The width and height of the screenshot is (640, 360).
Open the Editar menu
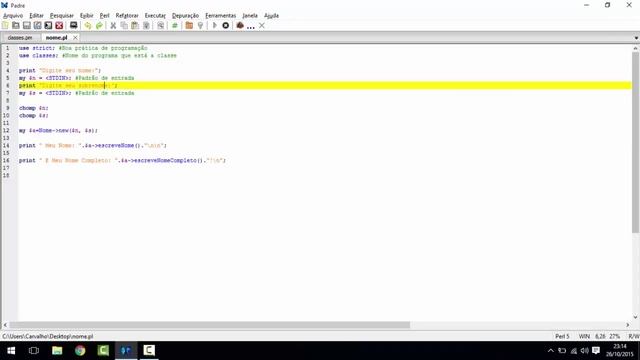tap(36, 16)
